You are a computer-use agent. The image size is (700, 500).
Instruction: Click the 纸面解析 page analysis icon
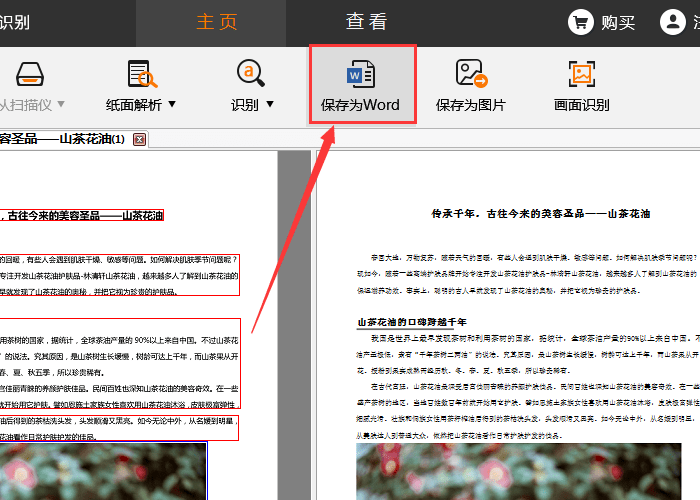[x=142, y=74]
